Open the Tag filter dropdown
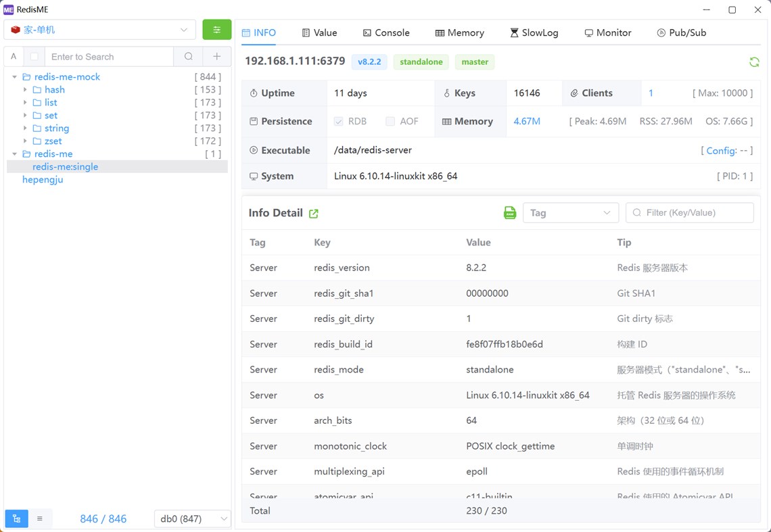 pyautogui.click(x=570, y=213)
